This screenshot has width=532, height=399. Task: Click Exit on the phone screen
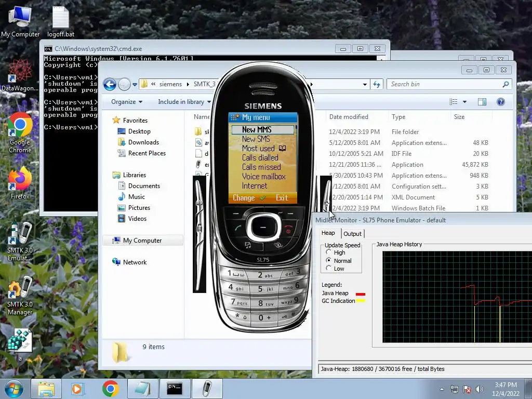[x=282, y=198]
